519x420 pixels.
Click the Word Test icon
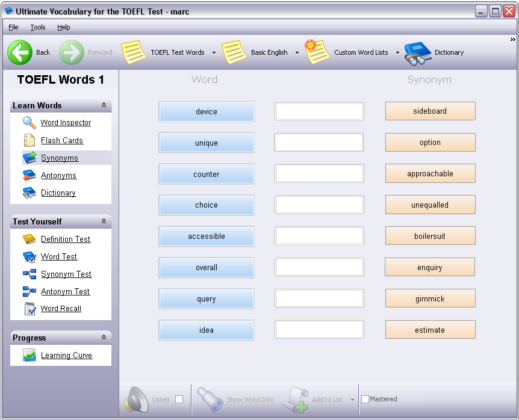29,256
